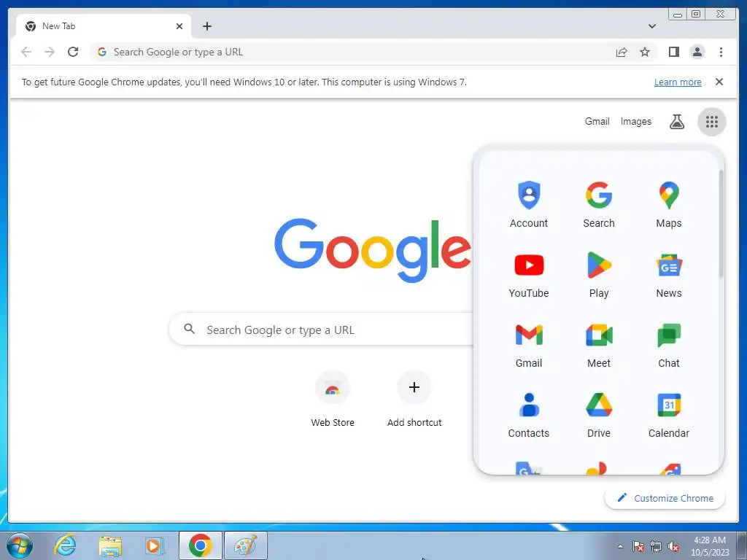The height and width of the screenshot is (560, 747).
Task: Launch Maps from the apps grid
Action: click(x=669, y=204)
